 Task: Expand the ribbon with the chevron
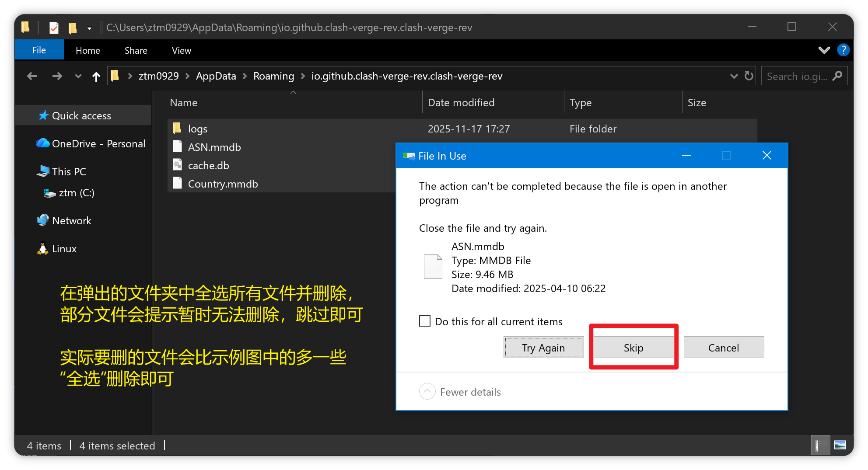(824, 50)
